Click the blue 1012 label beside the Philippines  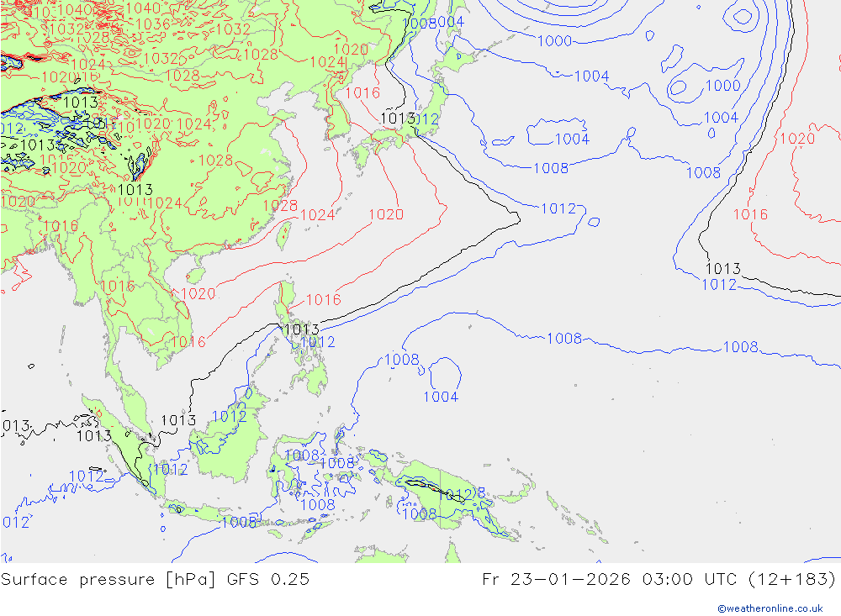pos(318,342)
